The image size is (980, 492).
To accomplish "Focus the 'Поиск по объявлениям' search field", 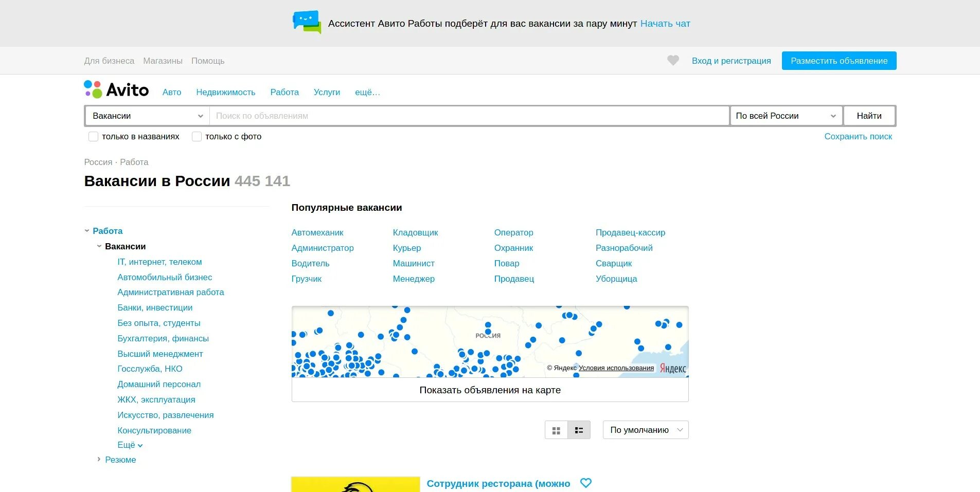I will click(469, 116).
